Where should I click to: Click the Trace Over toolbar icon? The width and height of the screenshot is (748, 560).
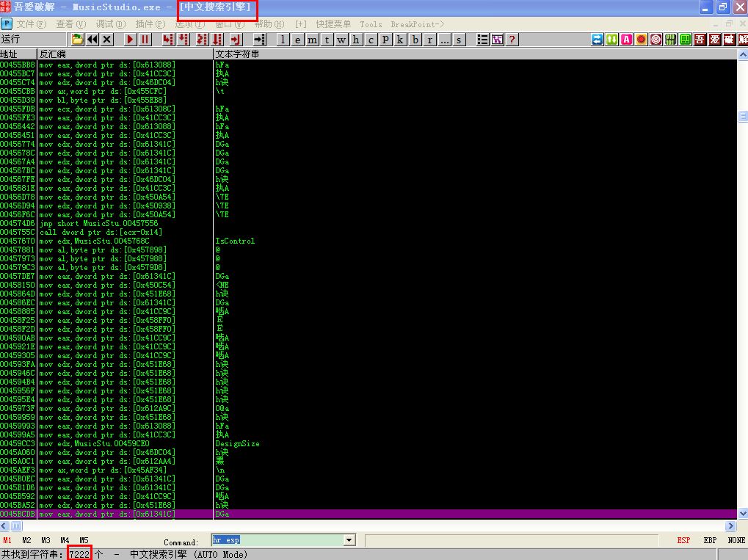(217, 40)
